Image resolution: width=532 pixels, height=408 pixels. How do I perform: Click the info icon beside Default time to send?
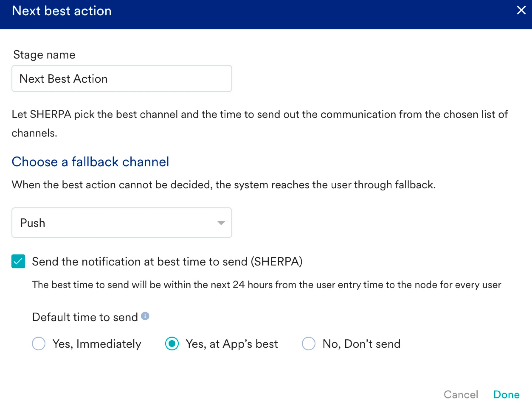pyautogui.click(x=145, y=316)
